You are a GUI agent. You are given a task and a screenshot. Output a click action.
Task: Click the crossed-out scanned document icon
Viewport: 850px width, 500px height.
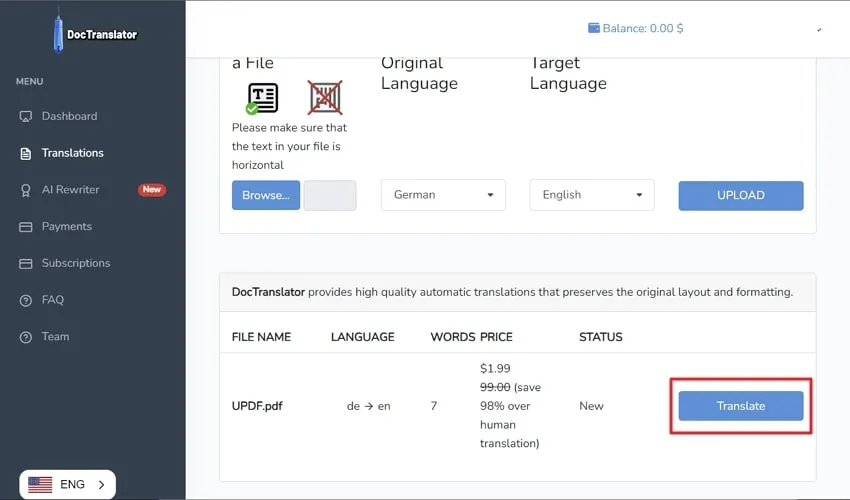coord(325,98)
